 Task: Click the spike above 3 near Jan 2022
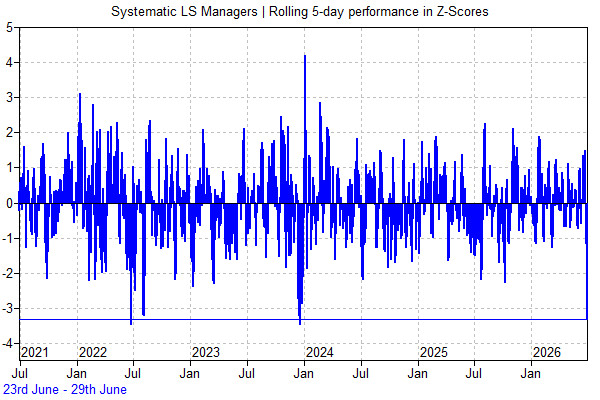point(80,148)
